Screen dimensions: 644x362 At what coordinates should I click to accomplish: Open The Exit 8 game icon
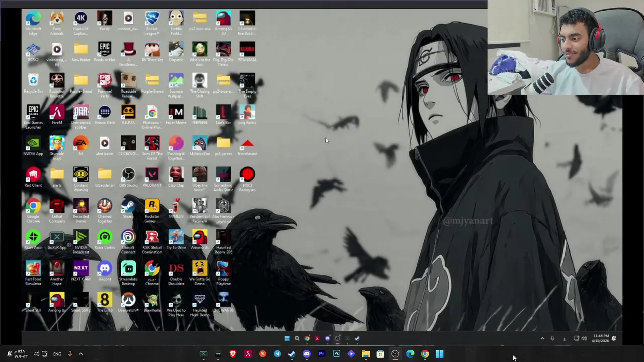[x=105, y=303]
